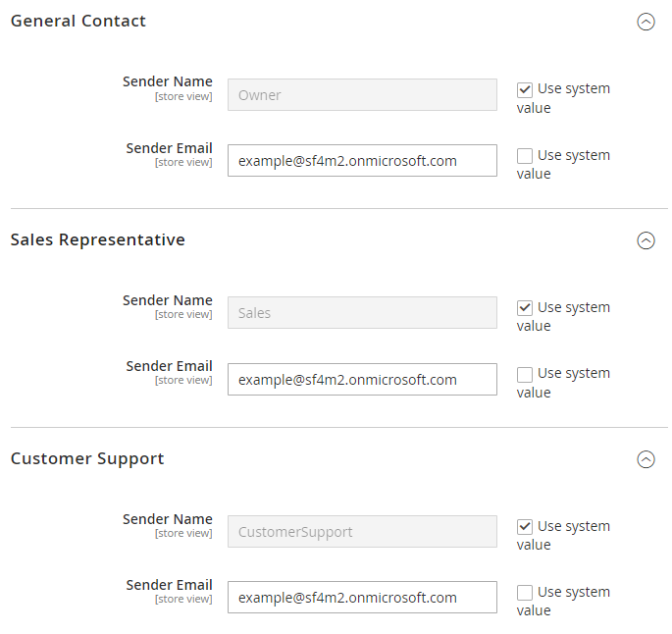The height and width of the screenshot is (634, 672).
Task: Uncheck Use system value for CustomerSupport Sender Name
Action: pos(525,527)
